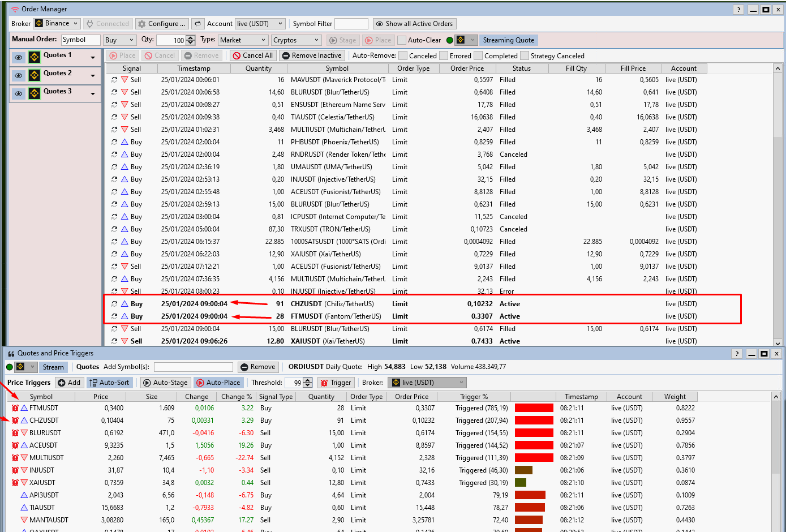
Task: Click sell triangle icon on XAIUSDT order row
Action: (124, 341)
